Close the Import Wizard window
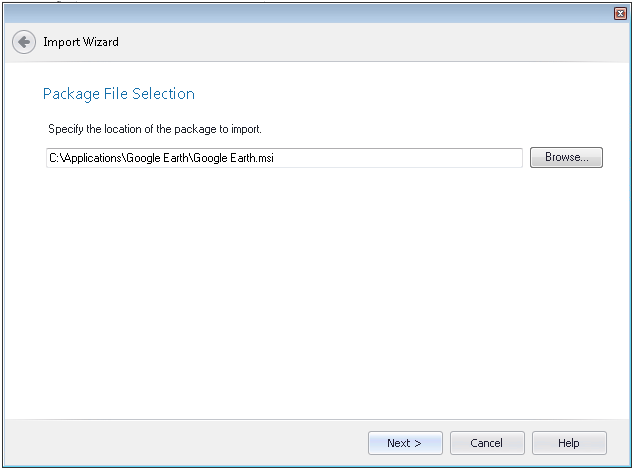This screenshot has width=632, height=468. (619, 13)
